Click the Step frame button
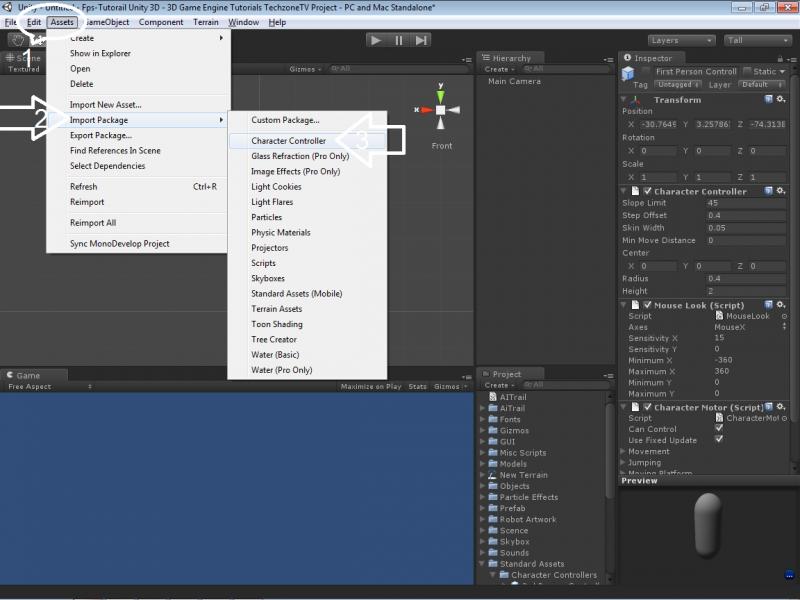The height and width of the screenshot is (600, 800). 421,40
